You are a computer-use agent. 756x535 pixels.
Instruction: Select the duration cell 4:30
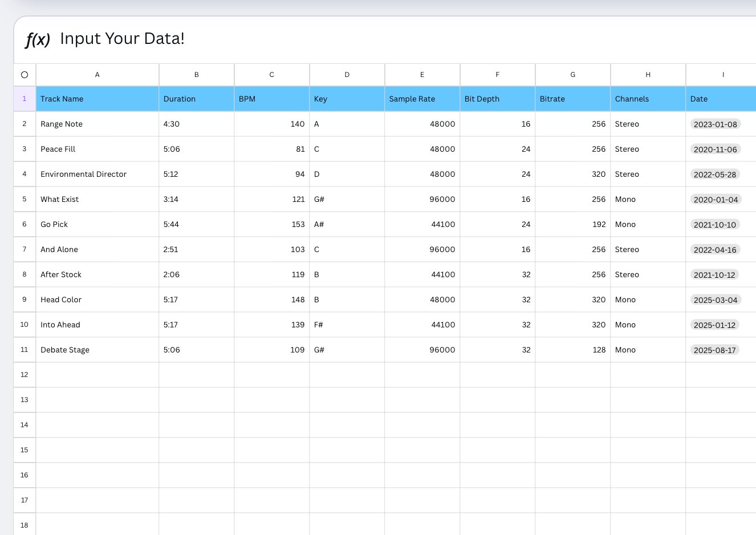tap(197, 124)
